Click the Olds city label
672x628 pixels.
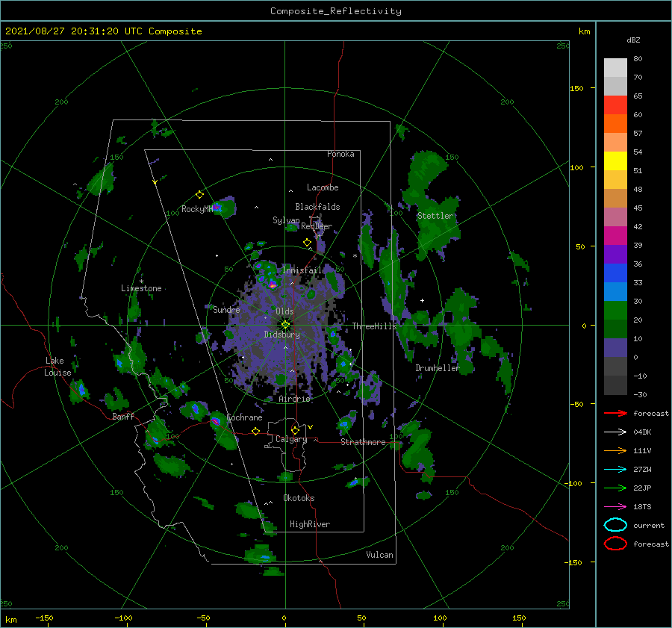click(284, 311)
